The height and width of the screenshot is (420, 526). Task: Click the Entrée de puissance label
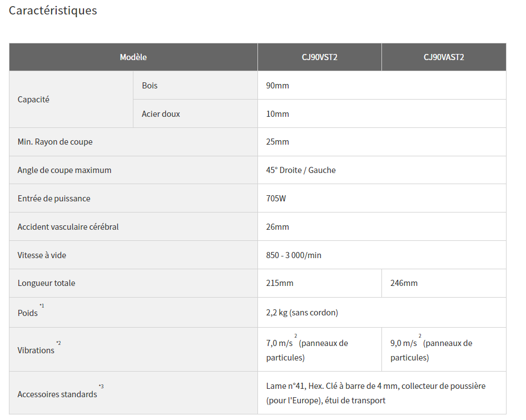point(54,199)
